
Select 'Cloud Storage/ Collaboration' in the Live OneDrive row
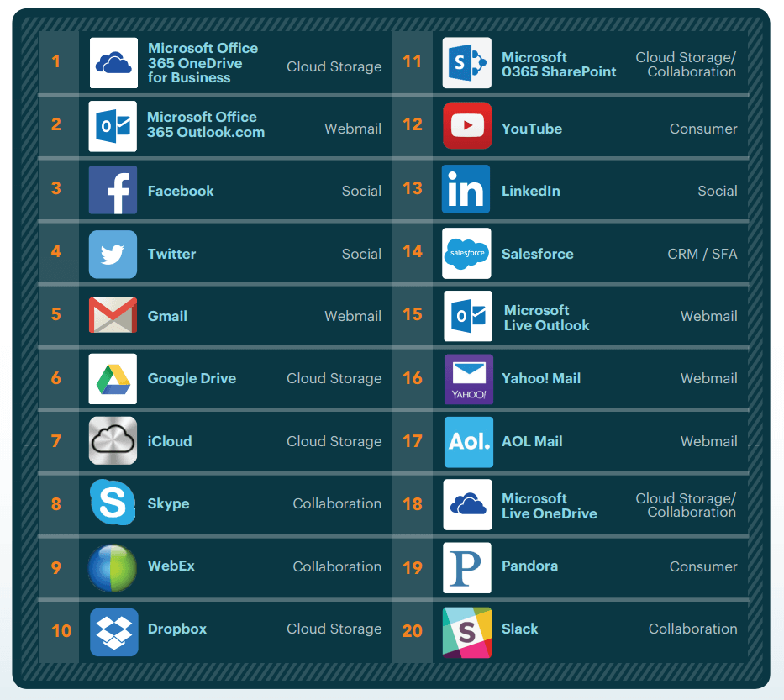(686, 506)
